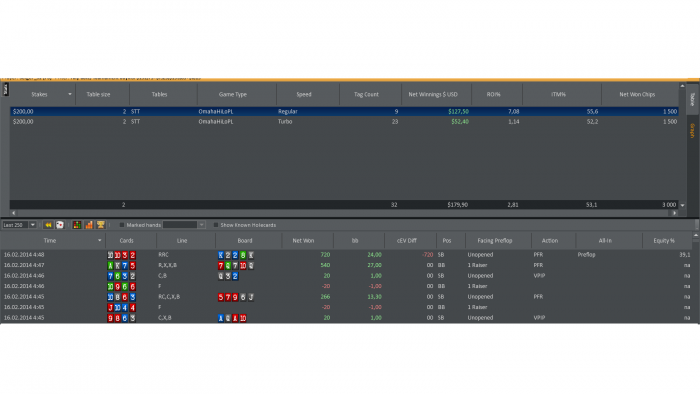Click the 39,1 equity value
Viewport: 700px width, 394px height.
[x=685, y=255]
